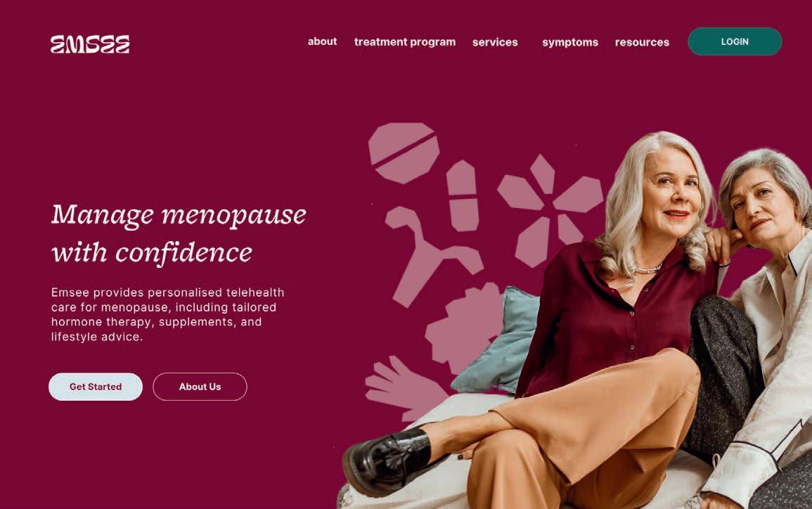Viewport: 812px width, 509px height.
Task: Click the green LOGIN button
Action: click(x=735, y=41)
